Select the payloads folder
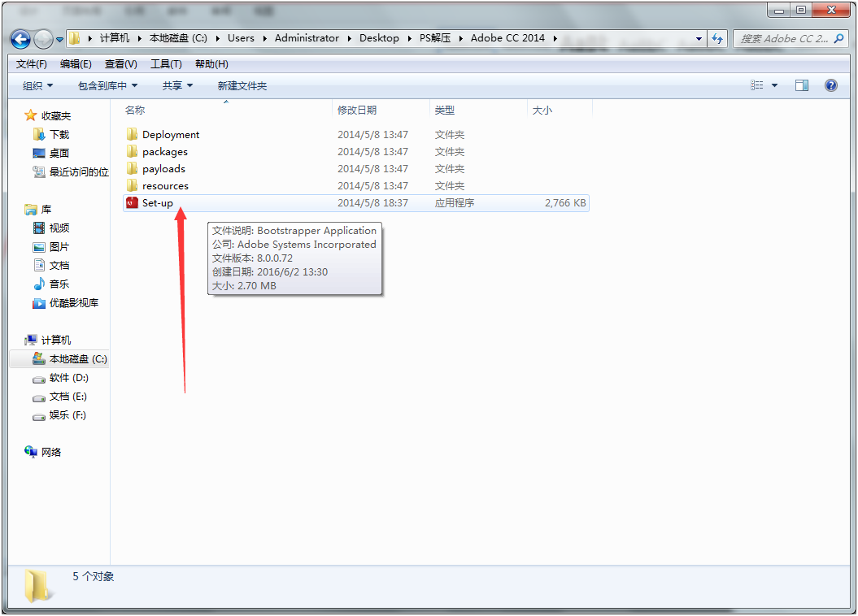 (163, 168)
